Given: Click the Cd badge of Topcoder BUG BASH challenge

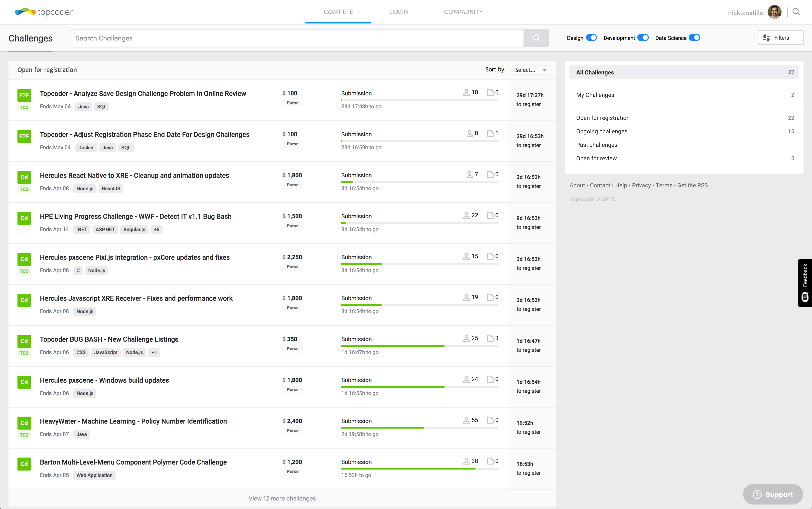Looking at the screenshot, I should pyautogui.click(x=24, y=341).
